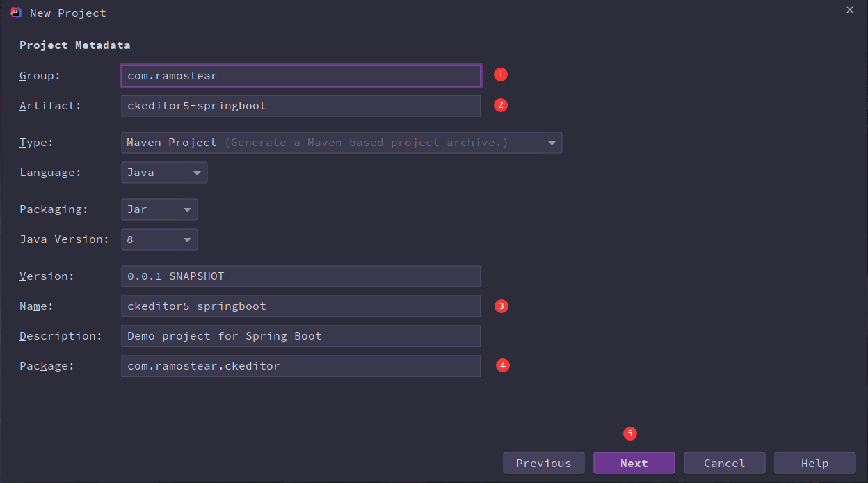Select the Version field with 0.0.1-SNAPSHOT

[x=300, y=276]
